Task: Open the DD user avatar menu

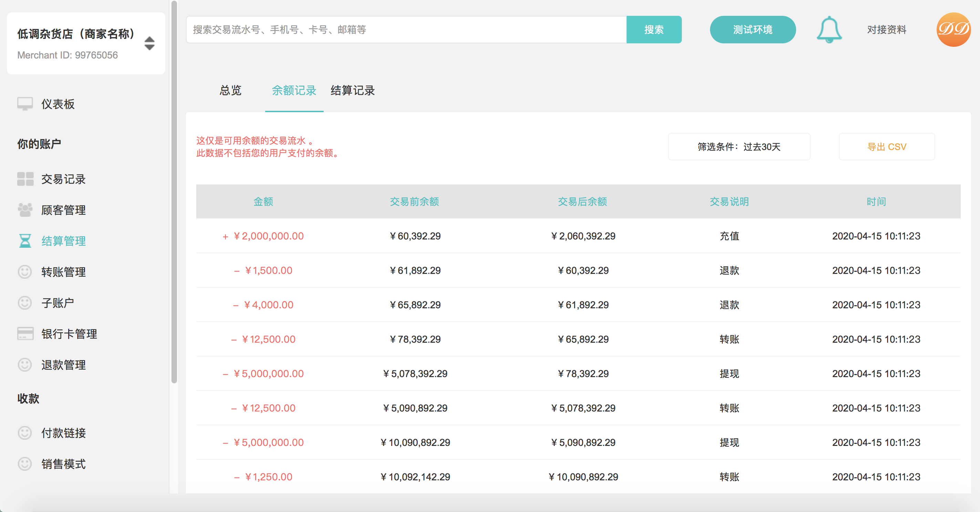Action: click(x=953, y=29)
